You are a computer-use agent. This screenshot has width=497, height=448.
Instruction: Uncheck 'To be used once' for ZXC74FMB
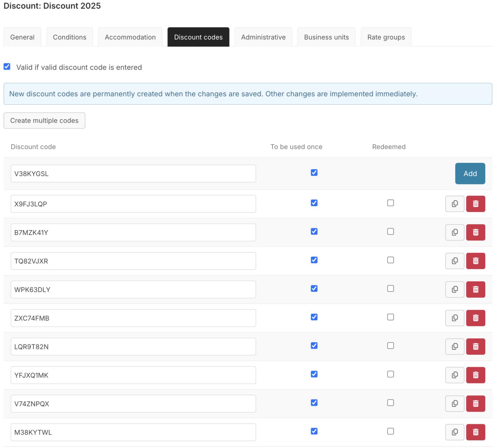coord(314,317)
